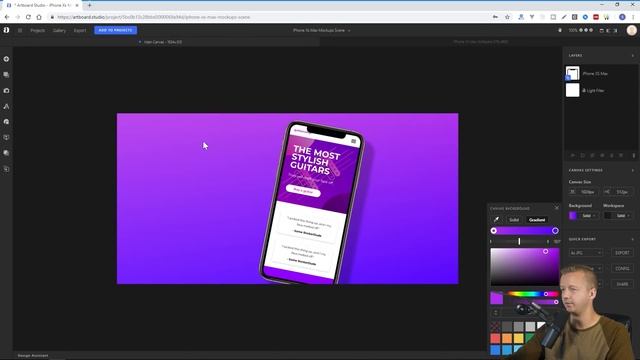Click the first layout view icon in top bar
The width and height of the screenshot is (640, 360).
click(x=601, y=30)
